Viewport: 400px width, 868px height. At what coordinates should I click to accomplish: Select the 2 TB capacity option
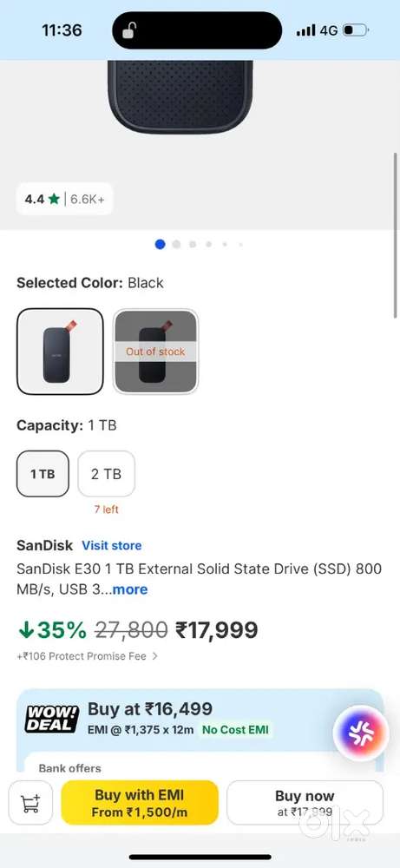106,474
